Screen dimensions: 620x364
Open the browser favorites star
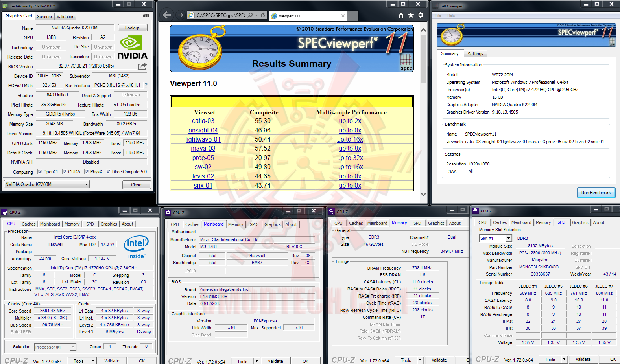[411, 15]
